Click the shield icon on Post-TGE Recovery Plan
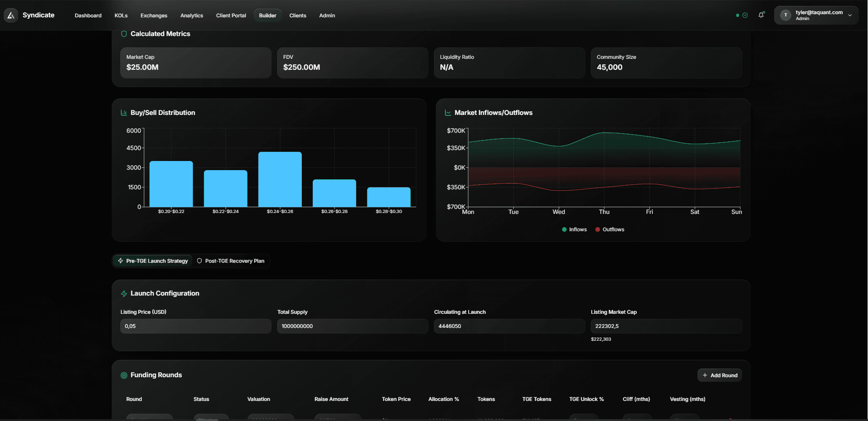Viewport: 868px width, 421px height. click(x=199, y=260)
